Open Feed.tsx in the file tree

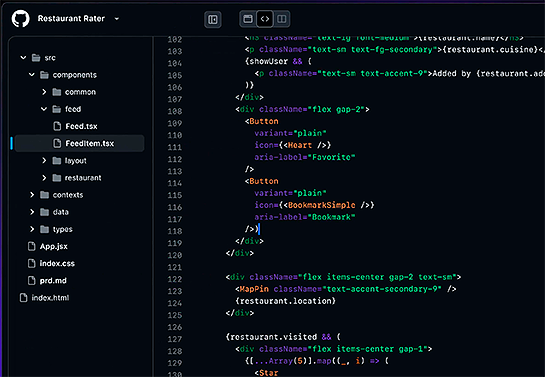(x=81, y=126)
